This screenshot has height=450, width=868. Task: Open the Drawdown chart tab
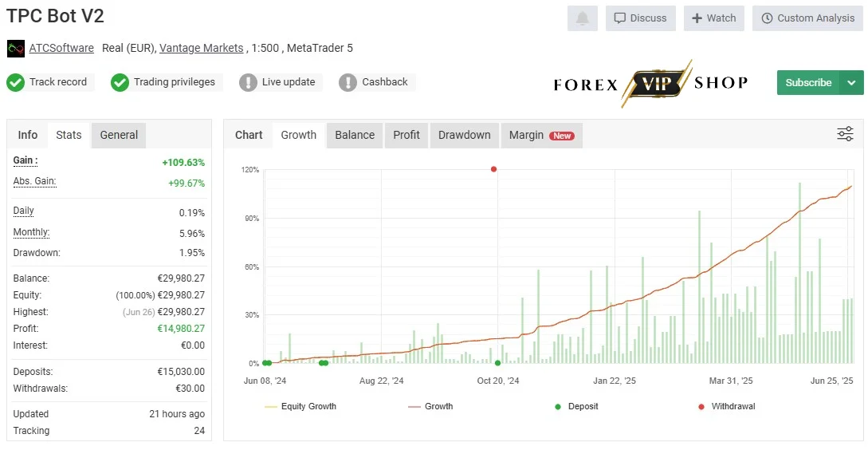click(465, 135)
